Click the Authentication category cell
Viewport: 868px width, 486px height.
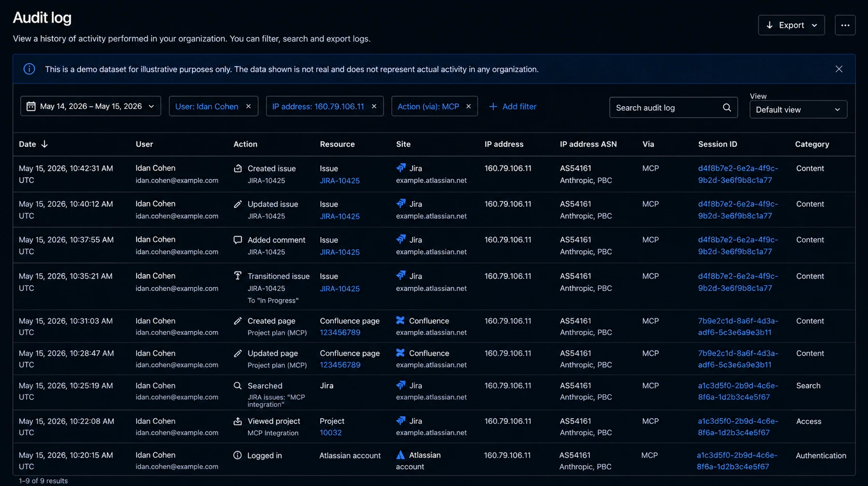[x=821, y=455]
